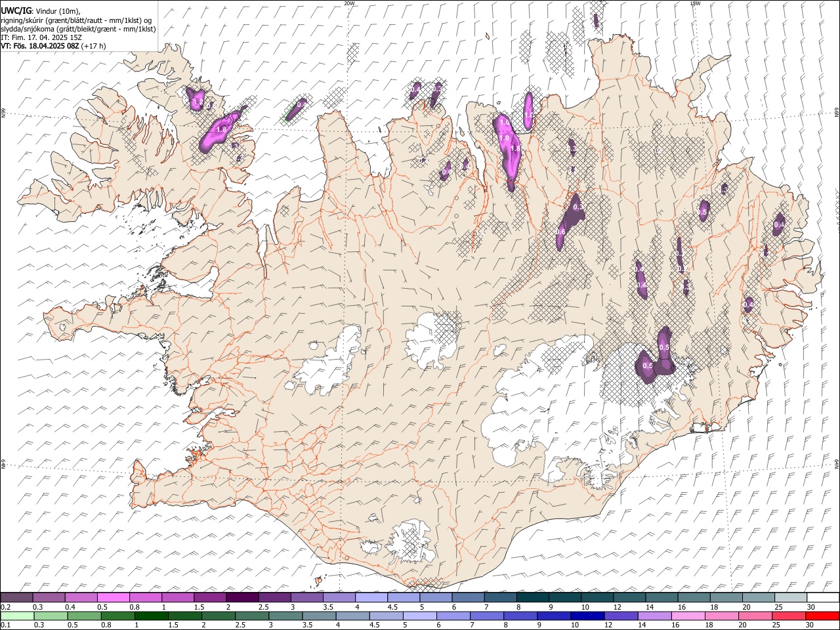840x630 pixels.
Task: Click the rose-red 25 swatch in the lower legend row
Action: tap(788, 616)
